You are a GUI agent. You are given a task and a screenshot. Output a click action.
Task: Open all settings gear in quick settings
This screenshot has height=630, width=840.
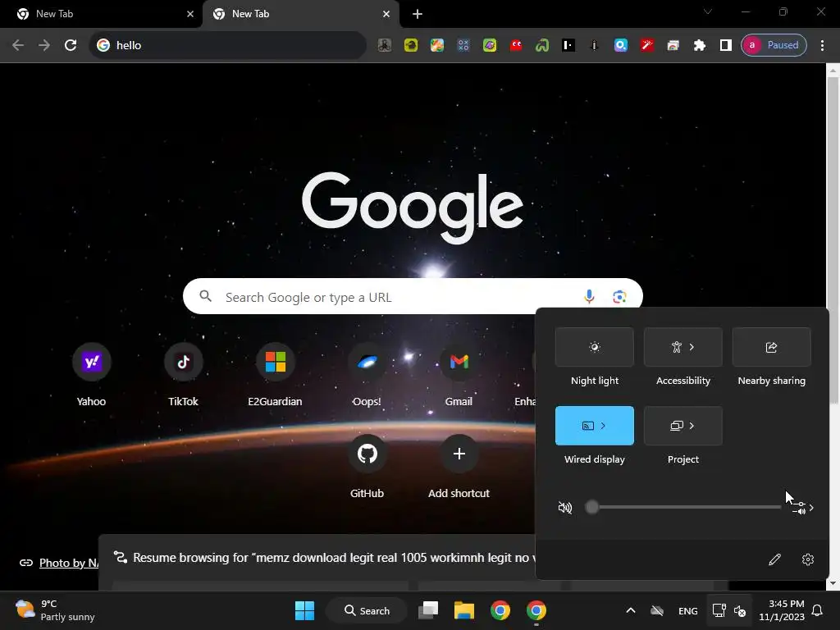tap(808, 559)
